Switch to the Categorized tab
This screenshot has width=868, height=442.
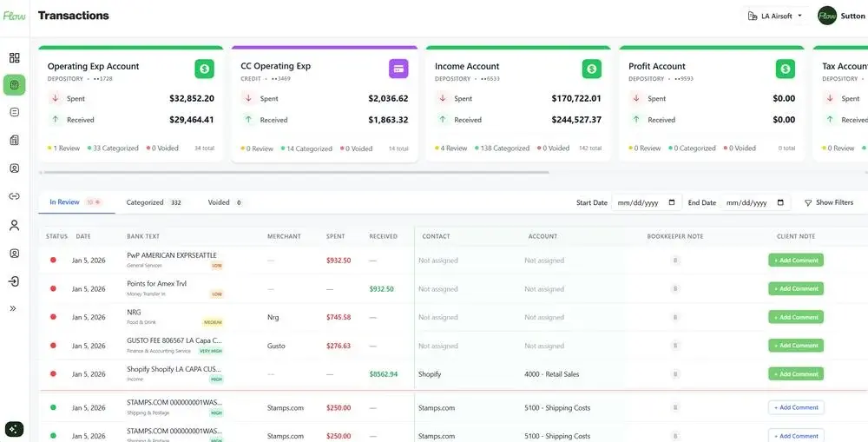(x=154, y=202)
